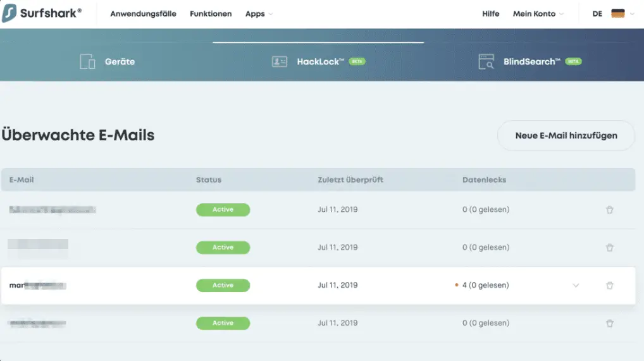Switch to the BlindSearch tab
This screenshot has height=361, width=644.
tap(530, 61)
